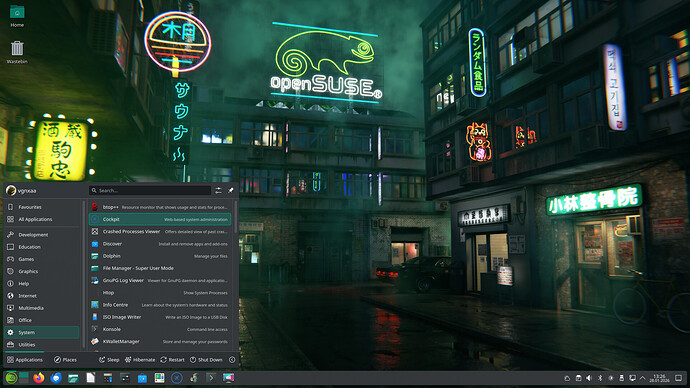Image resolution: width=690 pixels, height=388 pixels.
Task: Click the application list scrollbar
Action: click(x=235, y=217)
